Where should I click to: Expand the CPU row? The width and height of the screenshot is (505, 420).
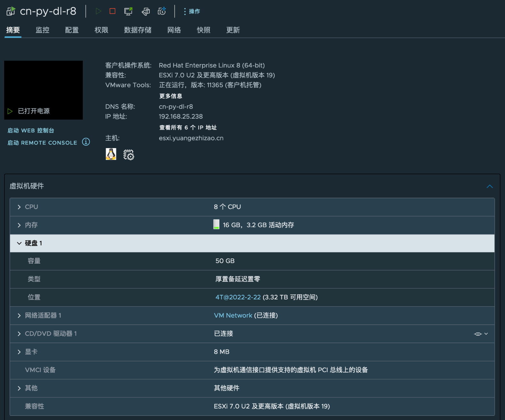click(19, 207)
